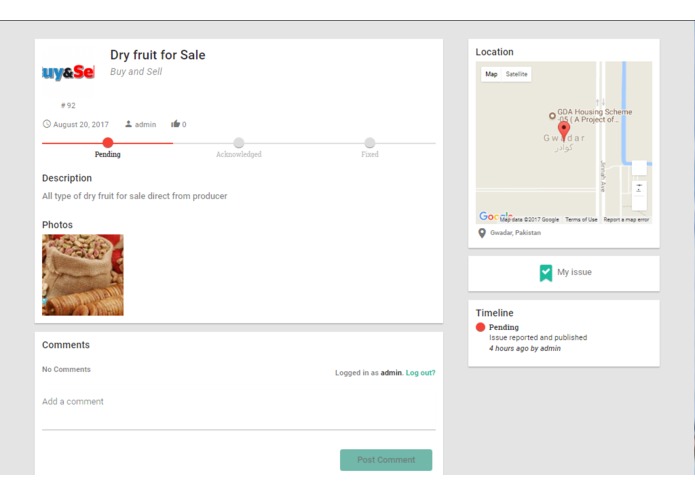The width and height of the screenshot is (695, 494).
Task: Click the bold Pending text in Timeline
Action: coord(504,327)
